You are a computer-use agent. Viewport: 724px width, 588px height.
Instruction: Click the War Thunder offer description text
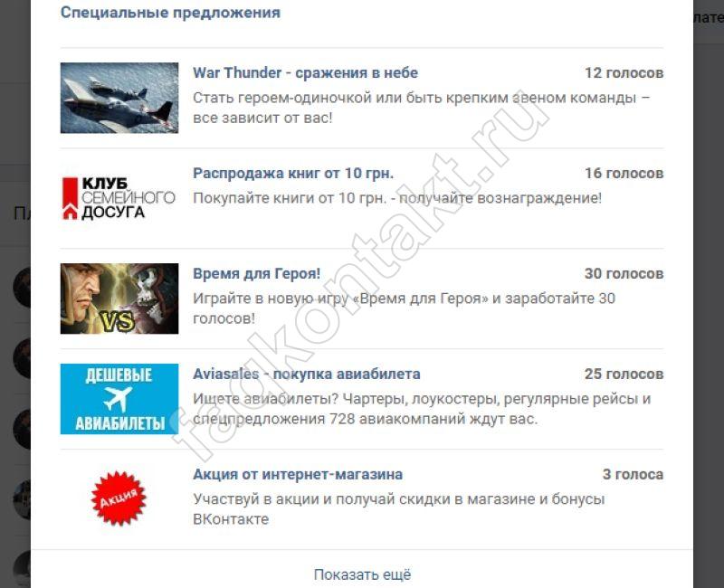(x=422, y=108)
